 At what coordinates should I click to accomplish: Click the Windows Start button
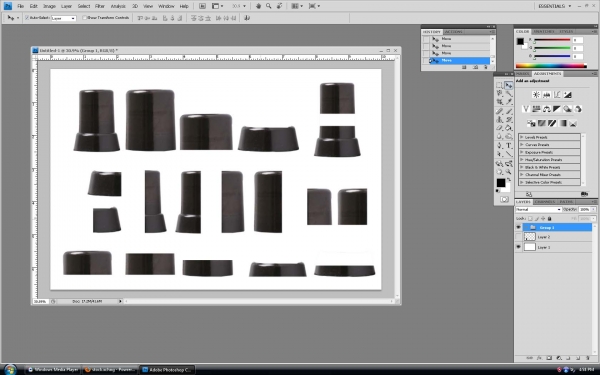click(x=9, y=369)
